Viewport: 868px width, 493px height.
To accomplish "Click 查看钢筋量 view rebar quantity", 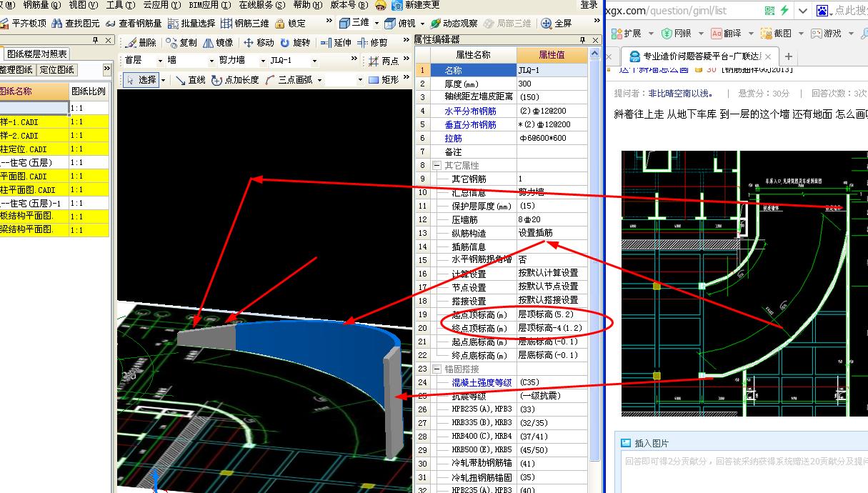I will pyautogui.click(x=134, y=24).
